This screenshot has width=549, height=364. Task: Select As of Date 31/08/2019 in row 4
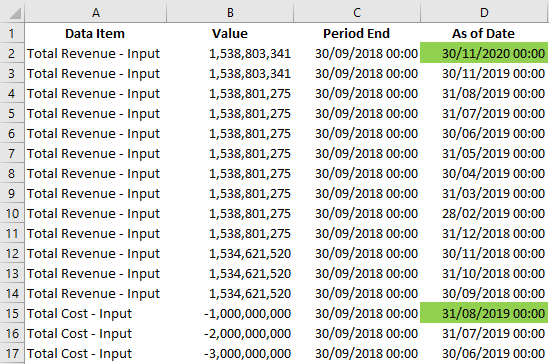coord(484,93)
